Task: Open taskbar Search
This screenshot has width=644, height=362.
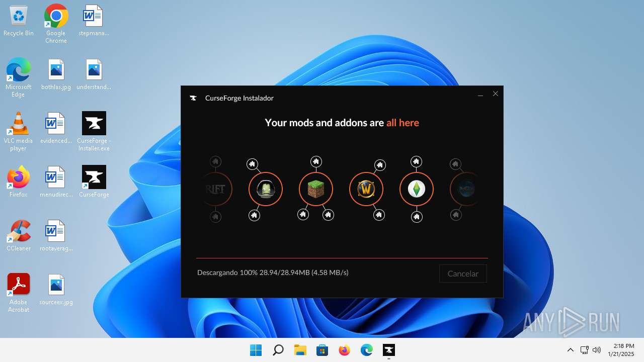Action: point(278,350)
